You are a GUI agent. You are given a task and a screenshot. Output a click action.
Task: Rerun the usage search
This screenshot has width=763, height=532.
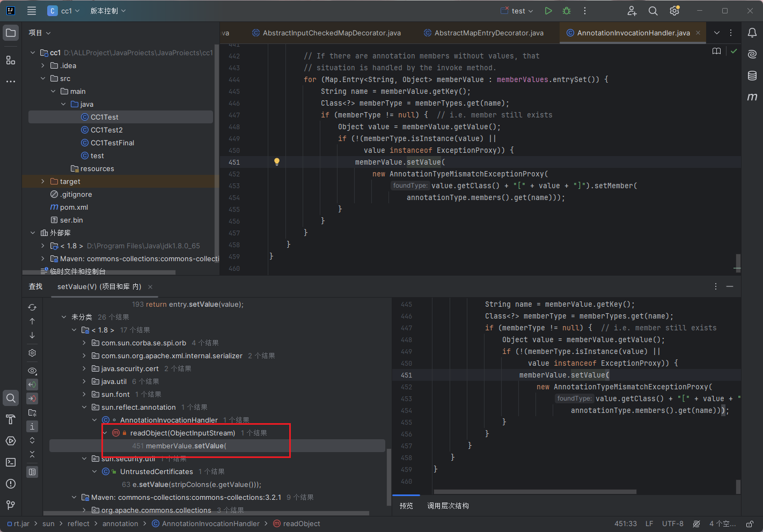coord(32,307)
